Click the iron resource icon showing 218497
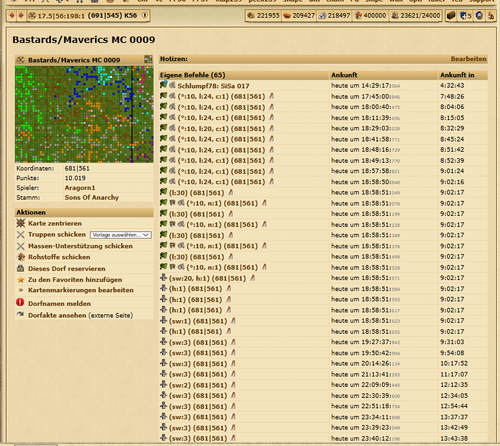This screenshot has width=500, height=446. click(x=322, y=15)
